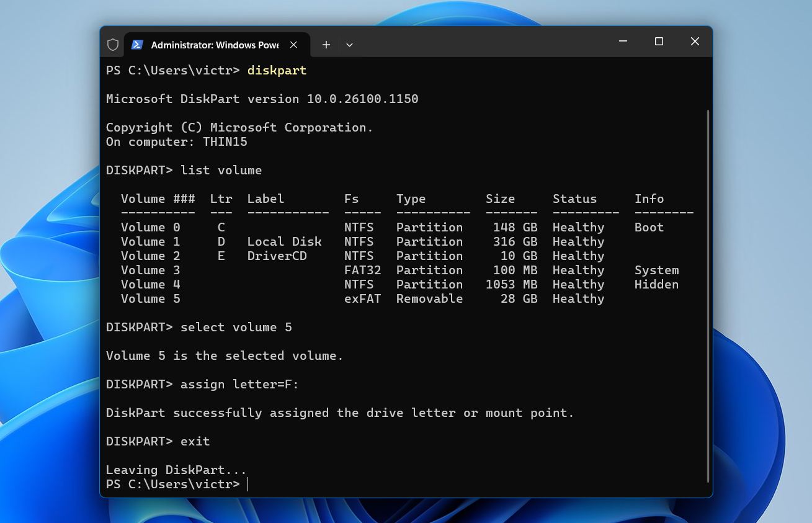Viewport: 812px width, 523px height.
Task: Click the '10 GB' size value
Action: click(x=519, y=256)
